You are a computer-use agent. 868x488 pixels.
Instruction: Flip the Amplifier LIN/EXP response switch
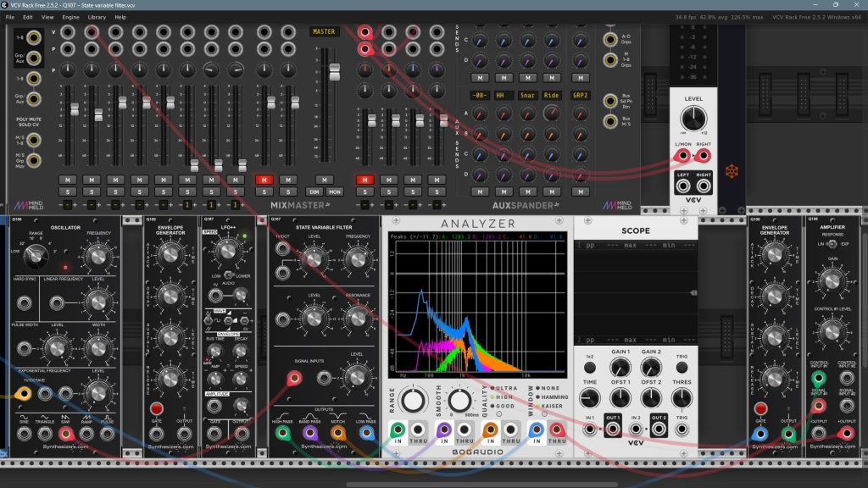point(832,244)
